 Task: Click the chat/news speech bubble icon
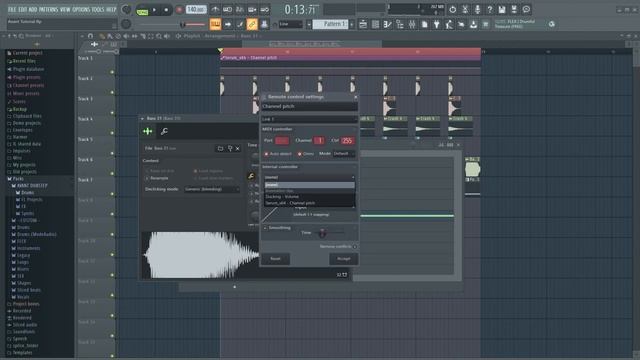(x=526, y=9)
